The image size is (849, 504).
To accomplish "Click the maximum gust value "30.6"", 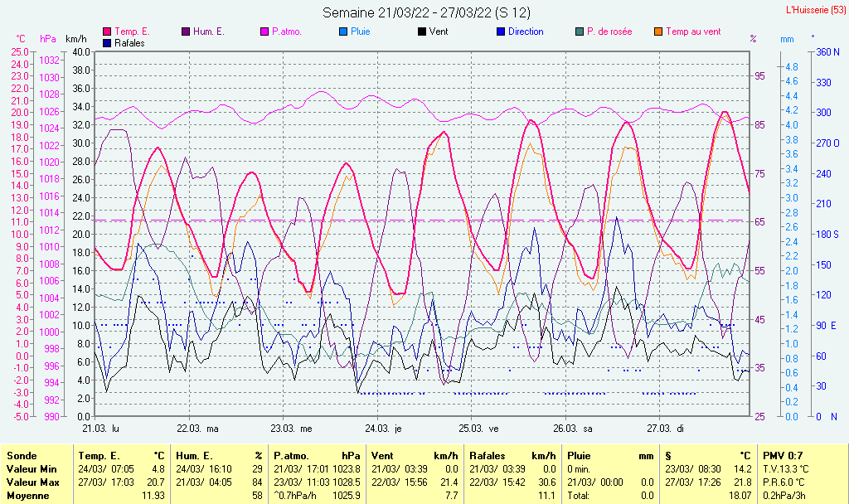I will click(547, 482).
